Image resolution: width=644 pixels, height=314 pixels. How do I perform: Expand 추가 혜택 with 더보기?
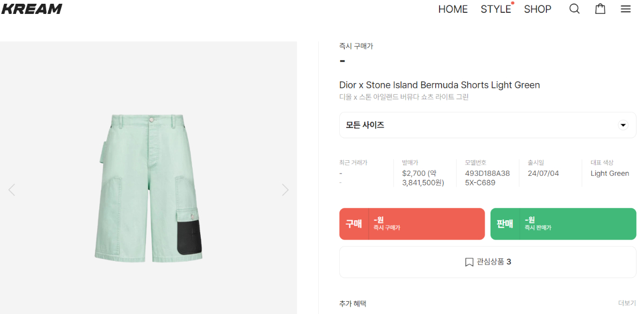[627, 303]
